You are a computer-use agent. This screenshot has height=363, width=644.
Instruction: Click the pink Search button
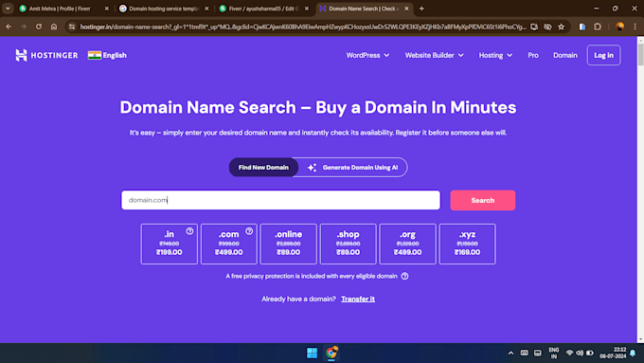483,200
